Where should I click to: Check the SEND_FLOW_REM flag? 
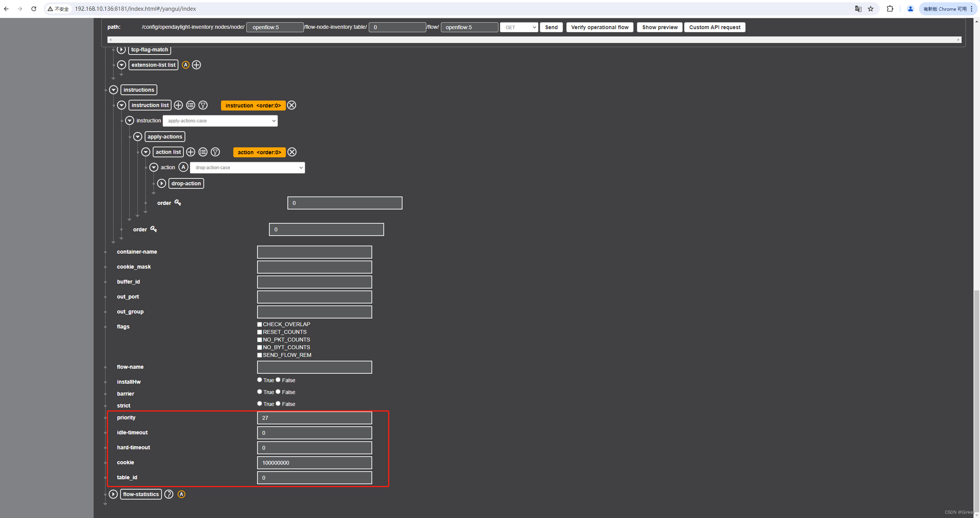click(260, 355)
